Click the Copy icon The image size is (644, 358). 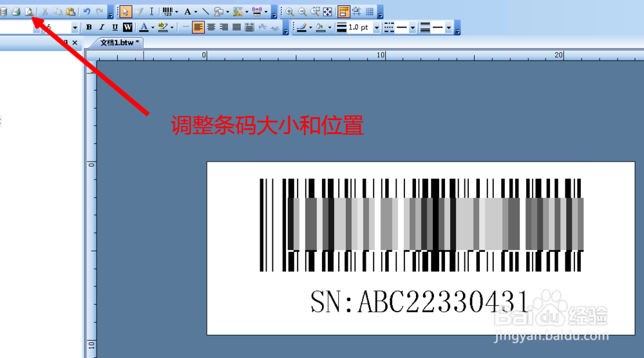point(58,12)
